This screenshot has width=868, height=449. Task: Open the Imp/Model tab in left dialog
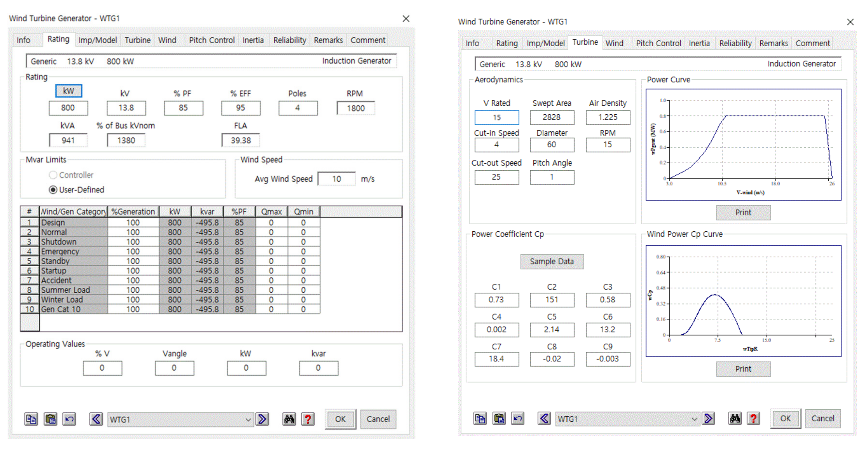coord(97,40)
